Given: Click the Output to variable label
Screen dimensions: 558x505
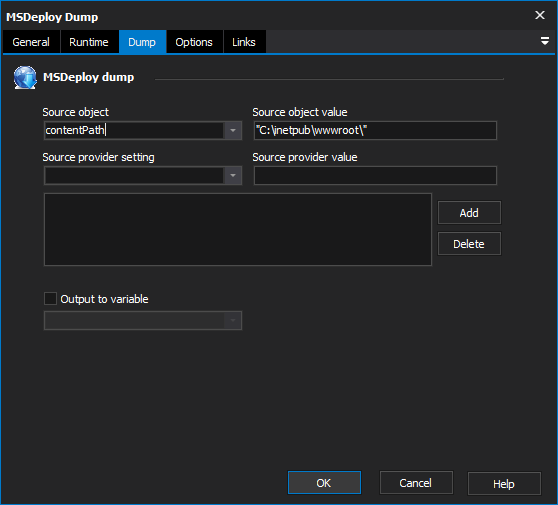Looking at the screenshot, I should (104, 299).
